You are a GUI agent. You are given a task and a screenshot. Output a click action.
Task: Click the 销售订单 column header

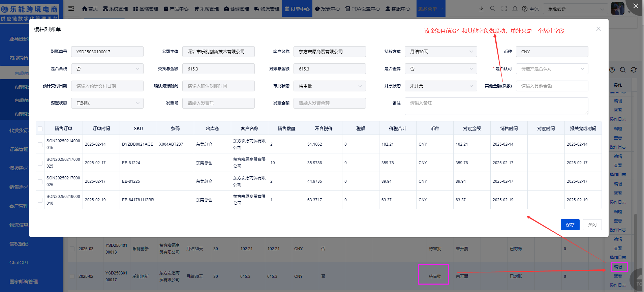(x=63, y=128)
